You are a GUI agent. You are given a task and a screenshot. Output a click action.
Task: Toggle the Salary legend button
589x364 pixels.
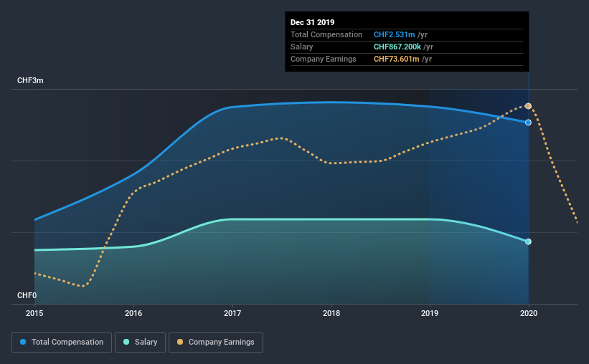click(140, 343)
